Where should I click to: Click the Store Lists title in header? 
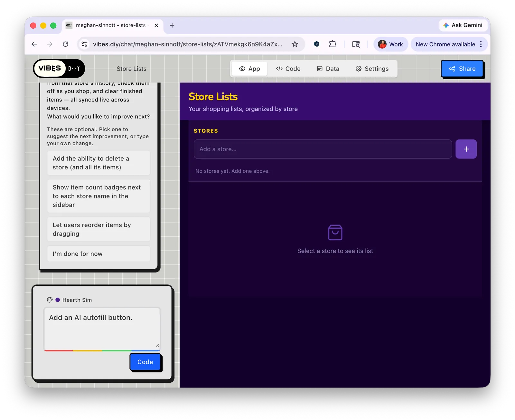pos(131,69)
